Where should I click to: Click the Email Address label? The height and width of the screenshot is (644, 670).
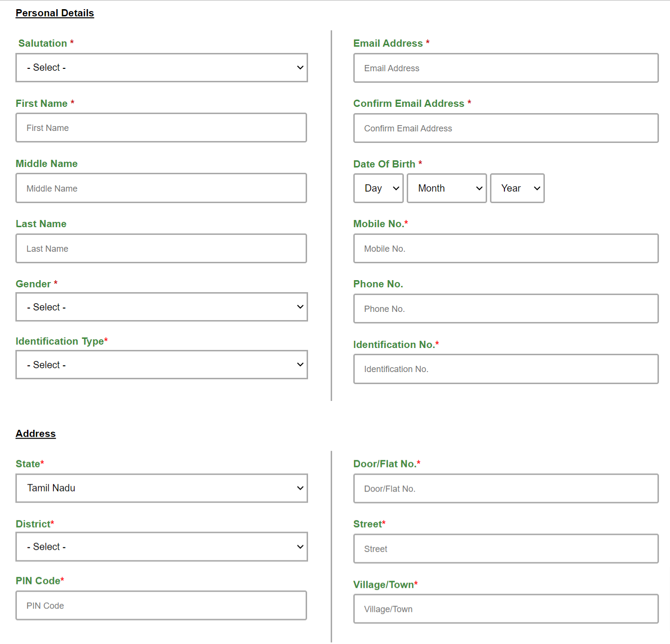[388, 43]
